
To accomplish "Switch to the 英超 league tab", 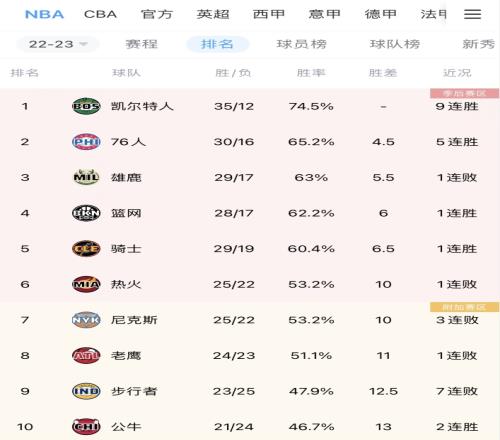I will (213, 14).
